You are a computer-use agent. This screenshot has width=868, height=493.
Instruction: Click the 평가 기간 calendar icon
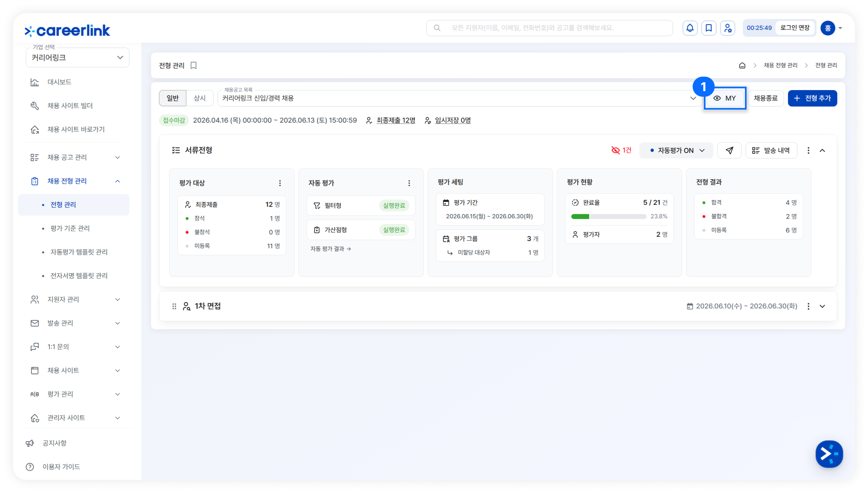(446, 203)
